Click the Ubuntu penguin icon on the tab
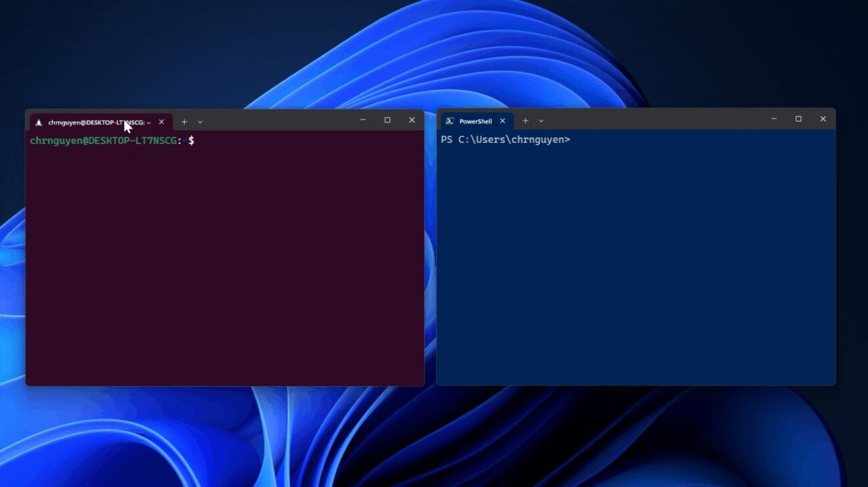 (x=39, y=122)
